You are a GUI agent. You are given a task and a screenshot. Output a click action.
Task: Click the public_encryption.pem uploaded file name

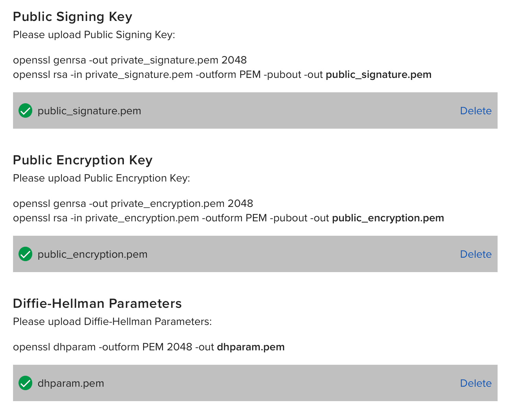pos(92,254)
